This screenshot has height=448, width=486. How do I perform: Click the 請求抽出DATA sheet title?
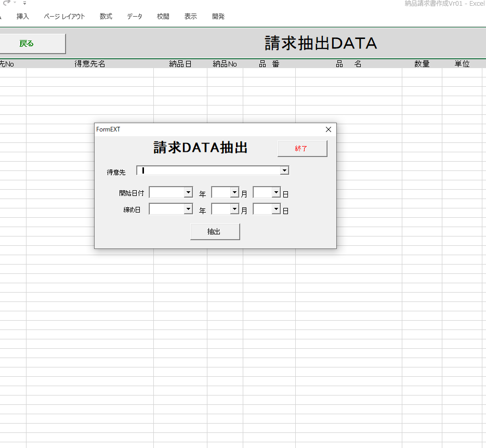coord(321,43)
